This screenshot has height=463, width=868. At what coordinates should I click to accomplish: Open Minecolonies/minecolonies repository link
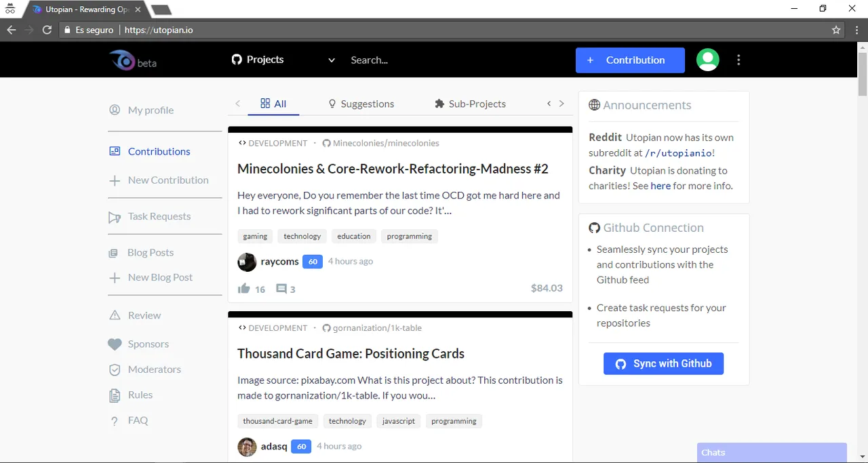[x=380, y=143]
